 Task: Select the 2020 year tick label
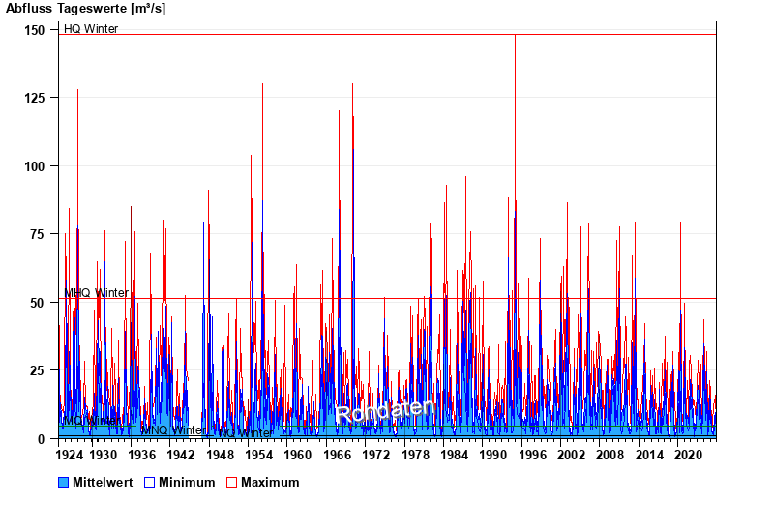tap(687, 455)
